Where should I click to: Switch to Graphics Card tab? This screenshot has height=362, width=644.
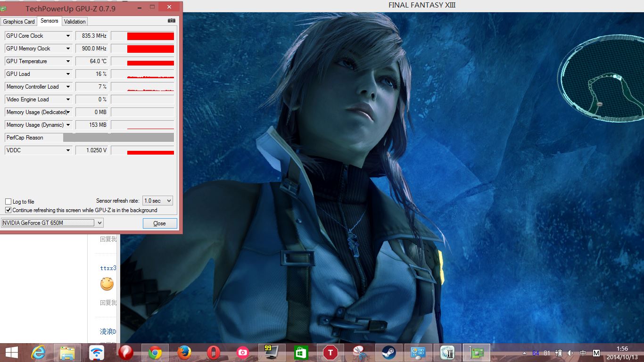click(x=19, y=22)
